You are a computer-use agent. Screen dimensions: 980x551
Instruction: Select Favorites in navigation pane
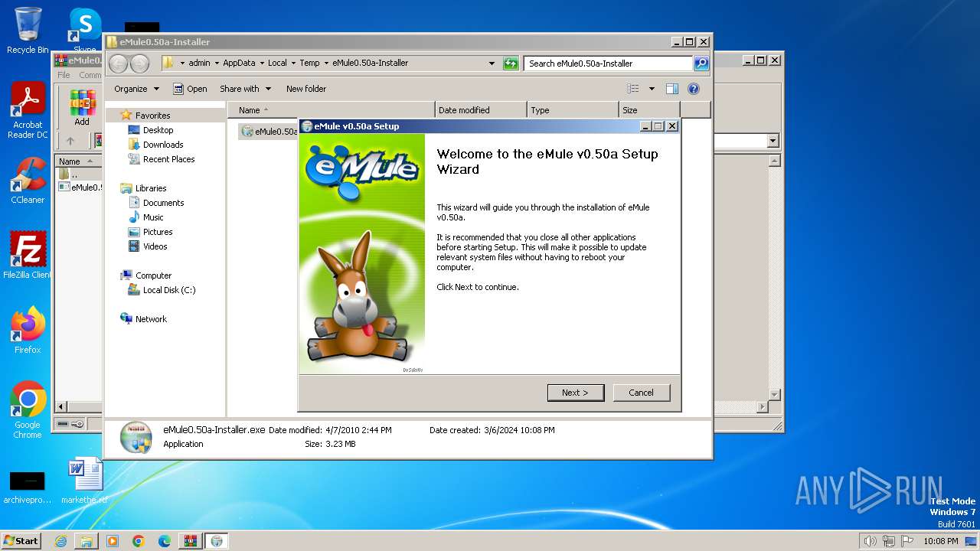coord(152,116)
